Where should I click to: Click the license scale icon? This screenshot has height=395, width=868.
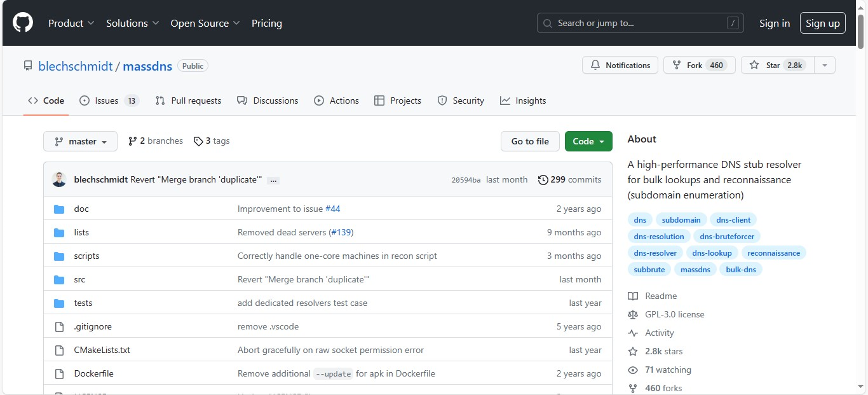coord(633,314)
